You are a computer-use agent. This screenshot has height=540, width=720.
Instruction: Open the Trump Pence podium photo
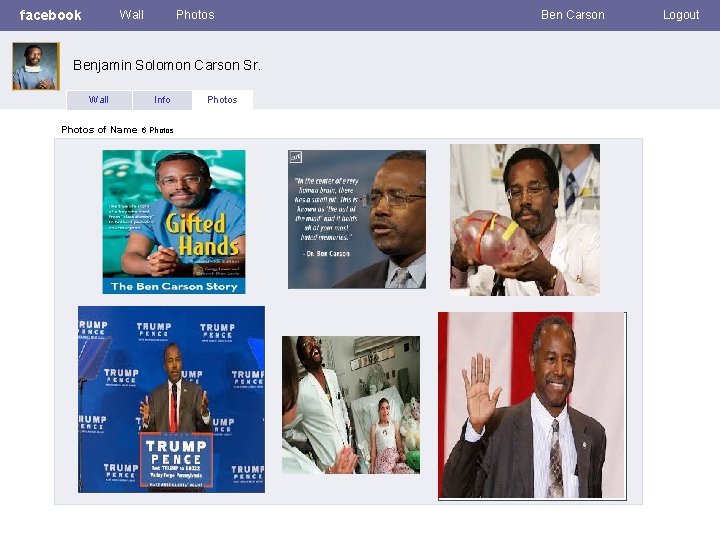click(171, 399)
